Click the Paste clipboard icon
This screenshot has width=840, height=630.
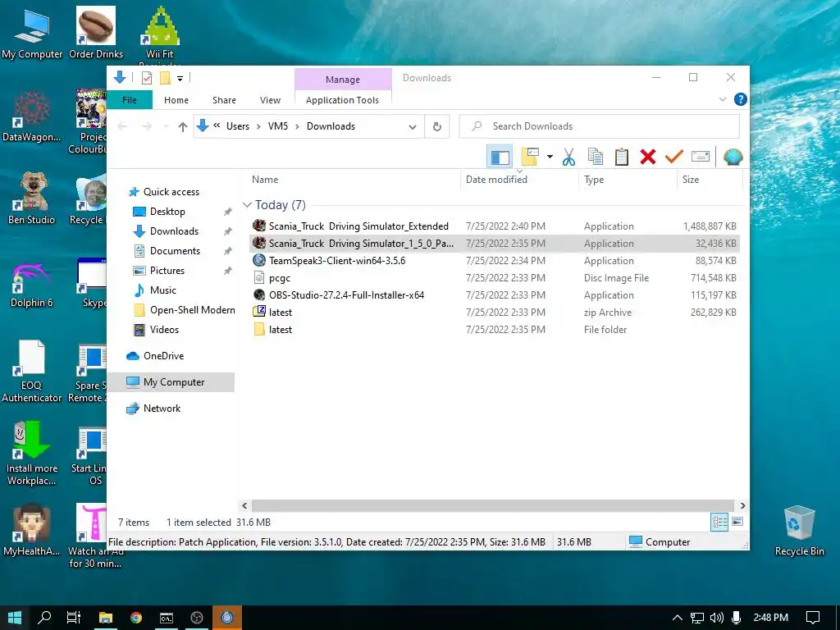[622, 157]
